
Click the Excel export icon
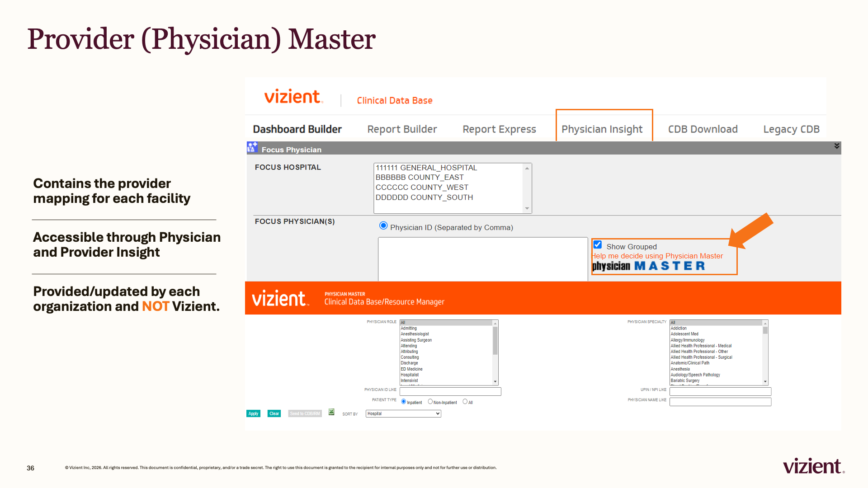(331, 412)
